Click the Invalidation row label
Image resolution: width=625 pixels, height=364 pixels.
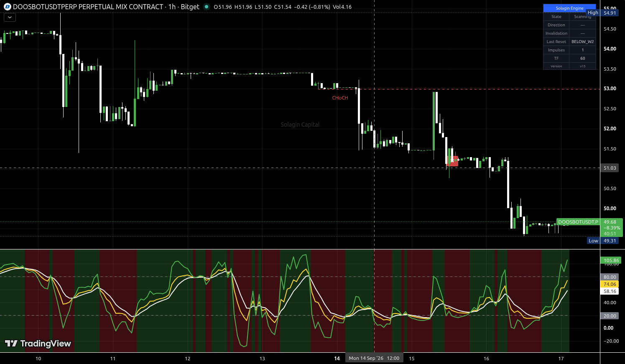[556, 33]
